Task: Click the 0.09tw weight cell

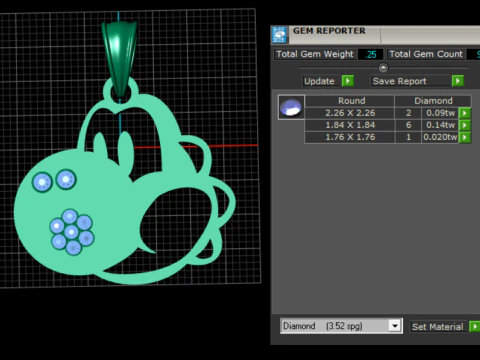Action: (440, 113)
